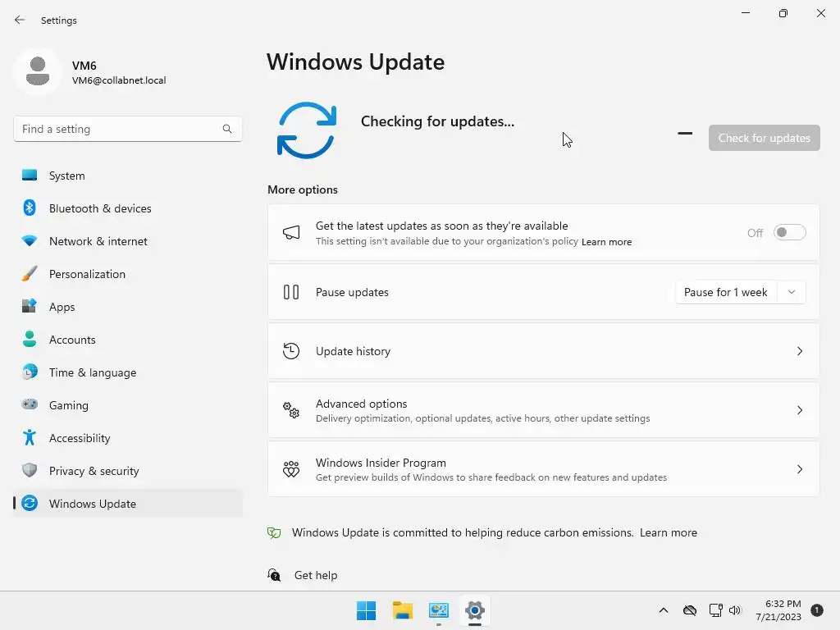The width and height of the screenshot is (840, 630).
Task: Show hidden tray icons chevron
Action: pos(663,610)
